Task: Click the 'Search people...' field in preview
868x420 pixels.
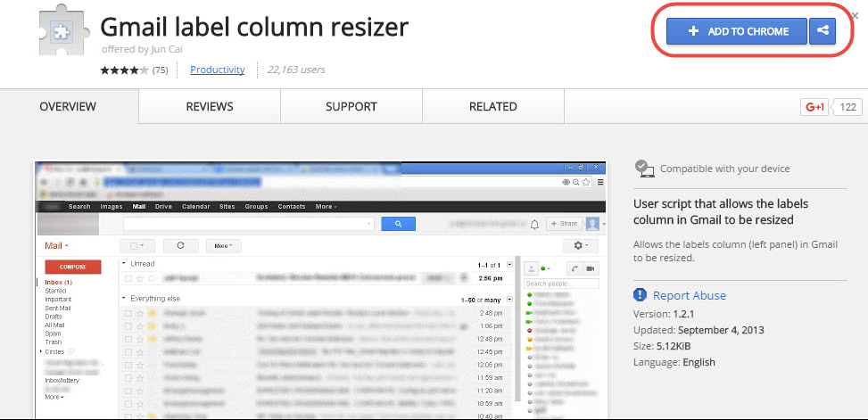Action: 561,284
